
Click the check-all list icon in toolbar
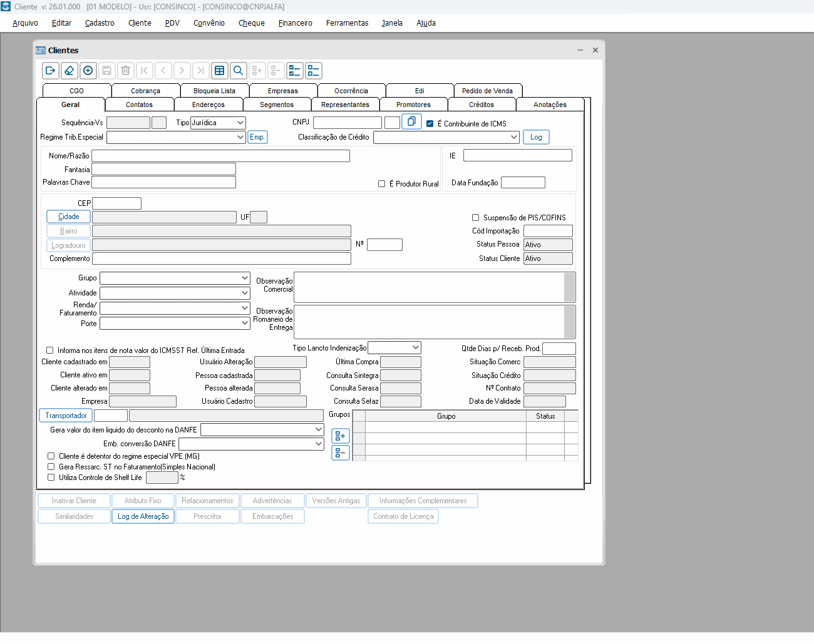coord(295,71)
